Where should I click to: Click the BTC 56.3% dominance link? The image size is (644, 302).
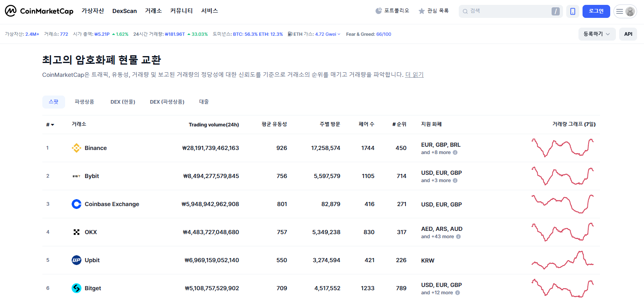245,34
